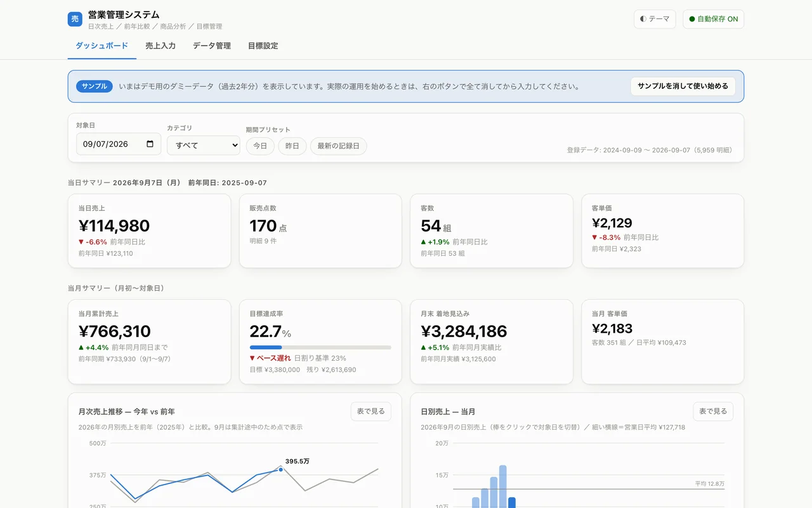Select the 昨日 period preset
Screen dimensions: 812x508
[292, 146]
